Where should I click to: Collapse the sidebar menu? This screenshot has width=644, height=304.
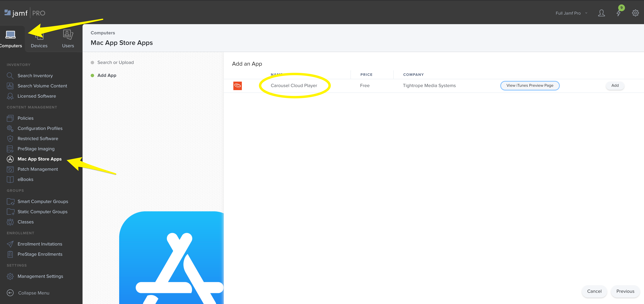pyautogui.click(x=33, y=293)
